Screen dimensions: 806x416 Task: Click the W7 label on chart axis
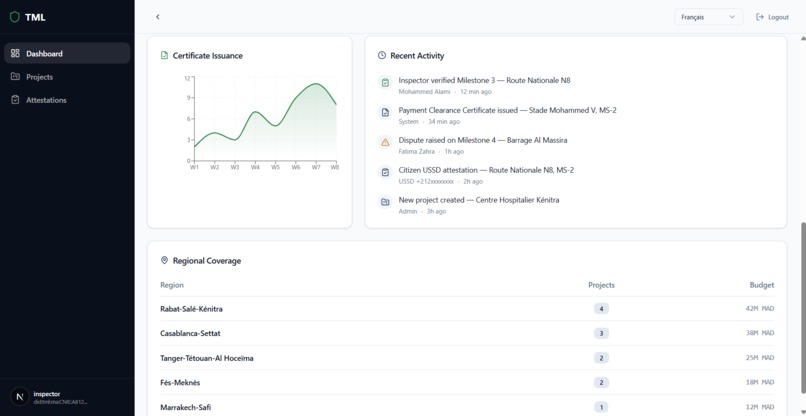point(316,167)
